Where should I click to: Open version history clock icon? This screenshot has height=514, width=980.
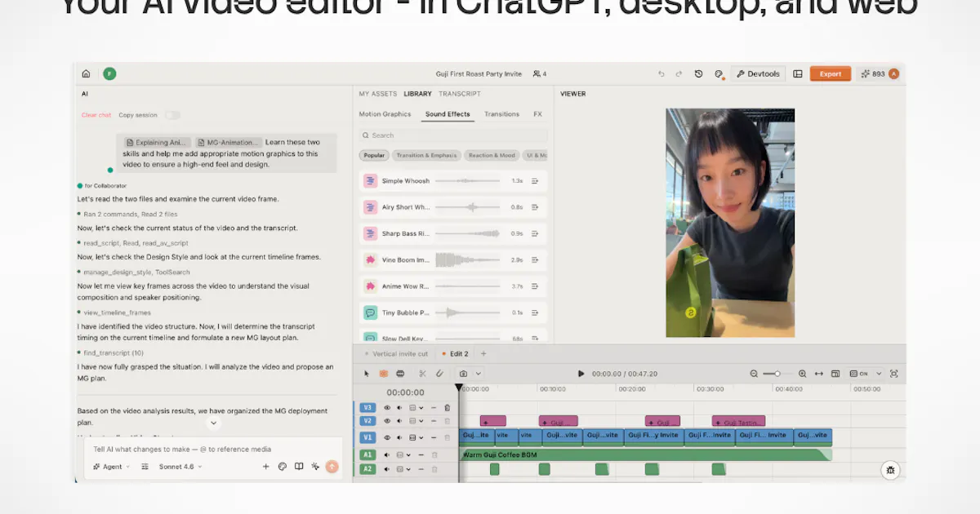(x=698, y=73)
